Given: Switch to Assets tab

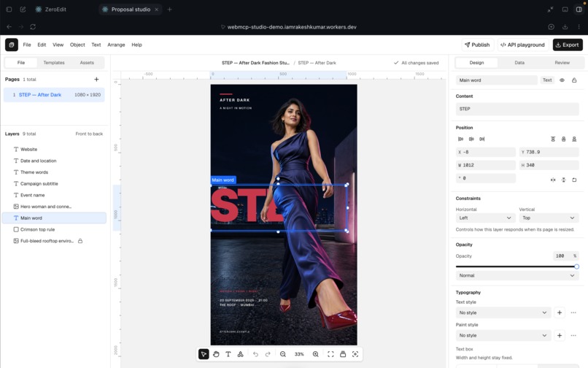Looking at the screenshot, I should [x=87, y=63].
